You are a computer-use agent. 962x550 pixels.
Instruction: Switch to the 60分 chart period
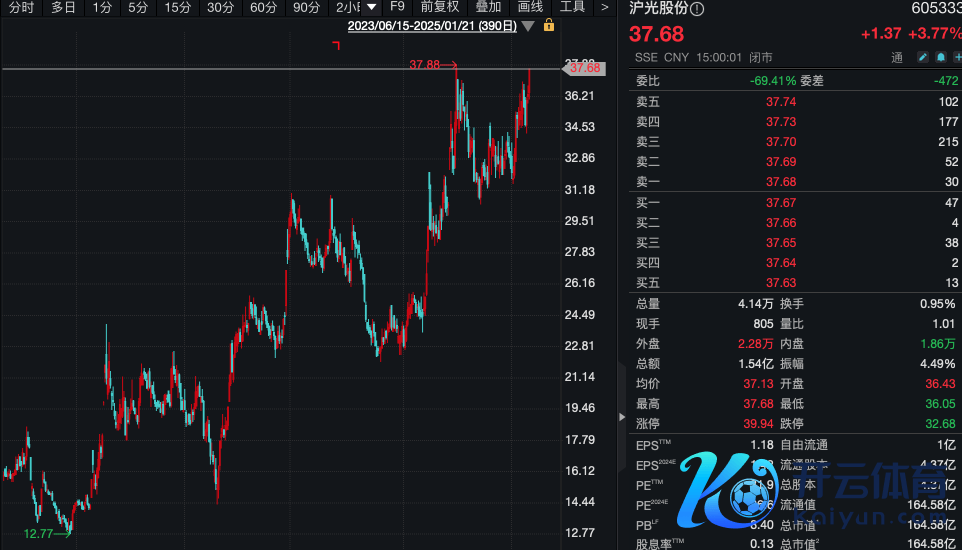tap(263, 7)
